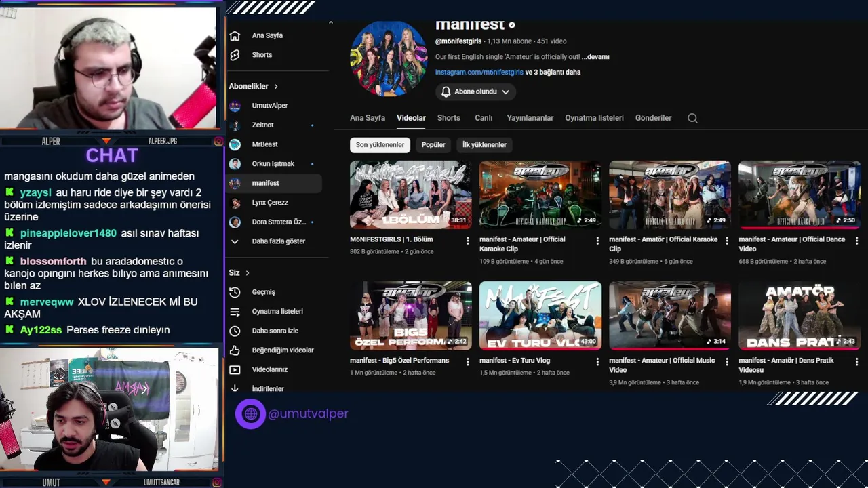
Task: Play the 1. Bölüm video thumbnail
Action: (x=411, y=195)
